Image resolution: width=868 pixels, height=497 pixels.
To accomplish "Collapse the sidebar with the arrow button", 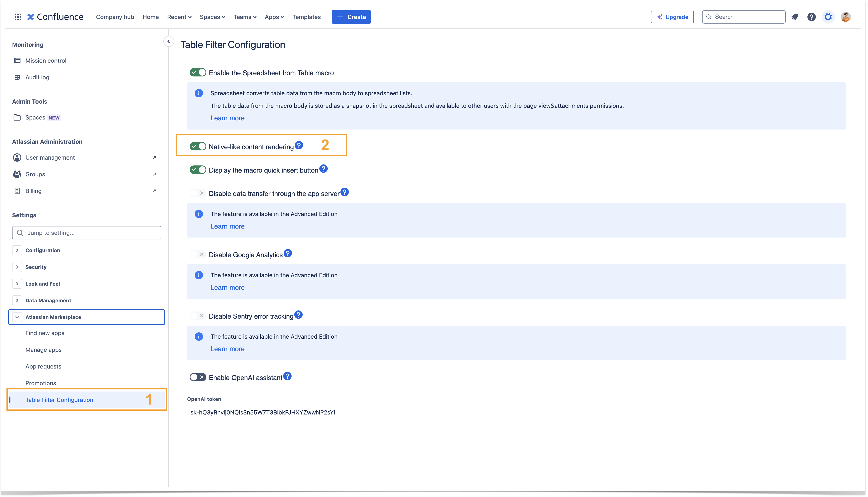I will (x=169, y=41).
